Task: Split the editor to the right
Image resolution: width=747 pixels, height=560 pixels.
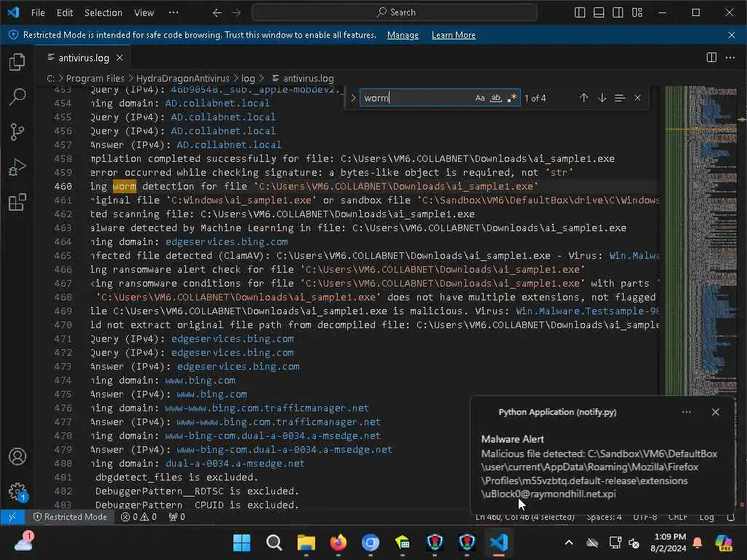Action: pos(711,58)
